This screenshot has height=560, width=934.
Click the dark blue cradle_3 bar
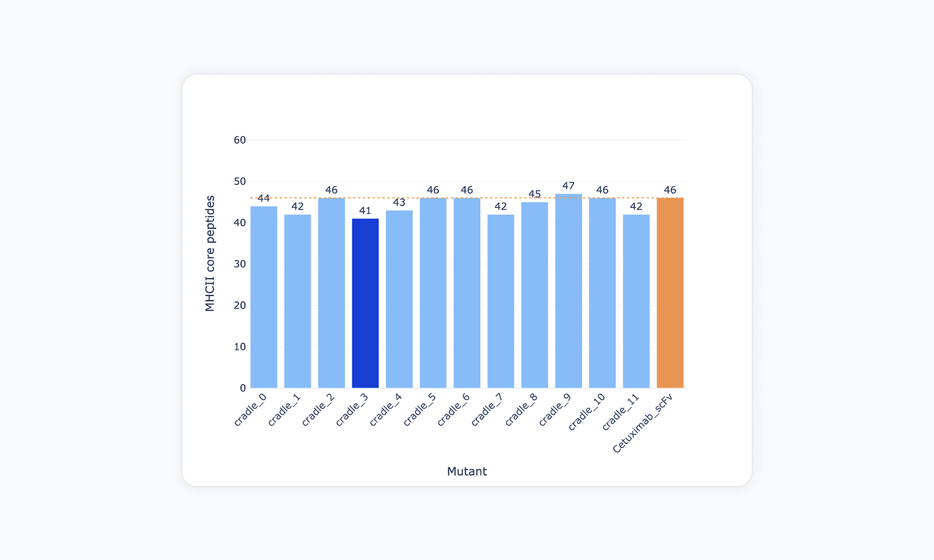click(365, 303)
